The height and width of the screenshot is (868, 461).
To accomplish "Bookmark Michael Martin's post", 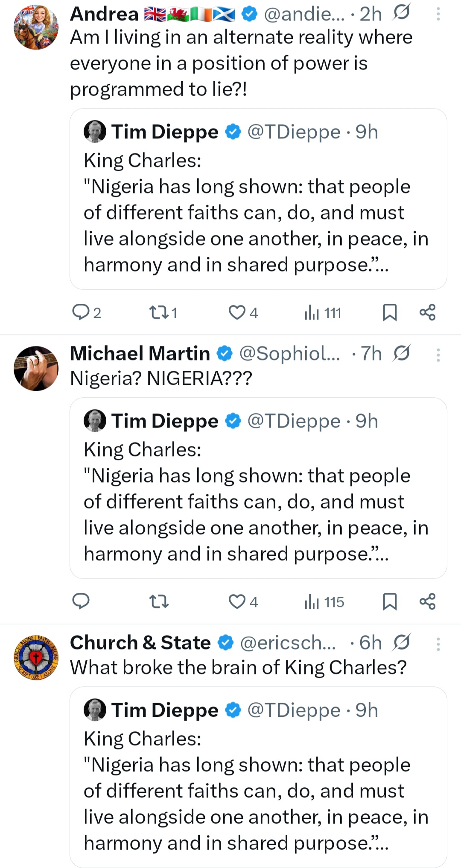I will click(390, 601).
